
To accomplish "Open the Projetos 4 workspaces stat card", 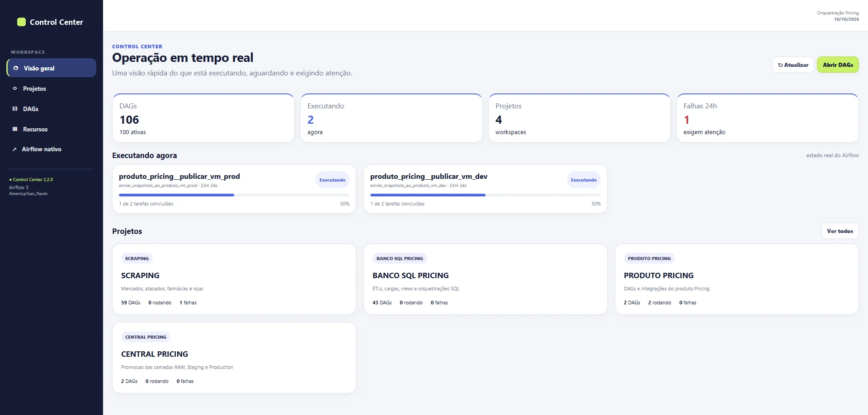I will [x=580, y=118].
